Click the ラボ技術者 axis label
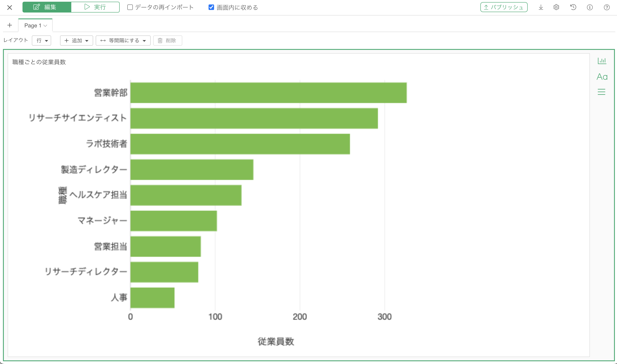Screen dimensions: 617x364 click(x=107, y=144)
